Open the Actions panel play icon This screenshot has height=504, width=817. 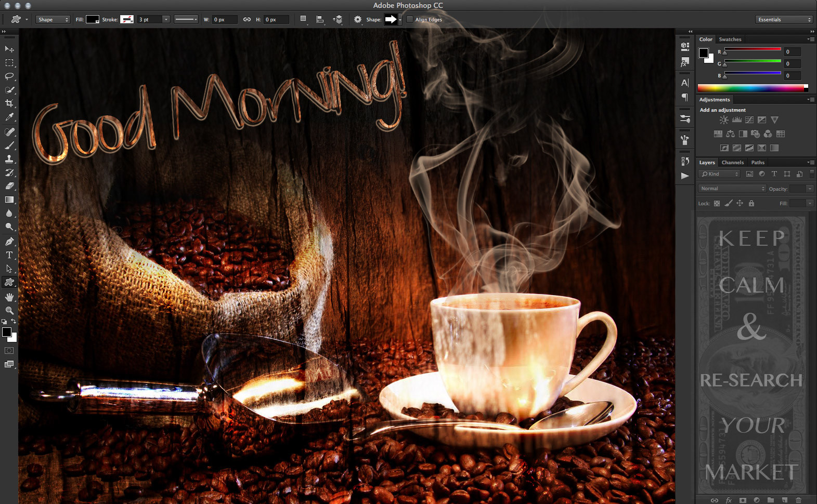[x=685, y=176]
